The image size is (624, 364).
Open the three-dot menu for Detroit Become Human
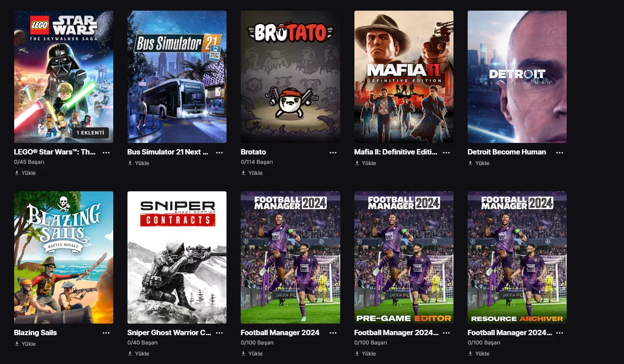click(x=560, y=152)
